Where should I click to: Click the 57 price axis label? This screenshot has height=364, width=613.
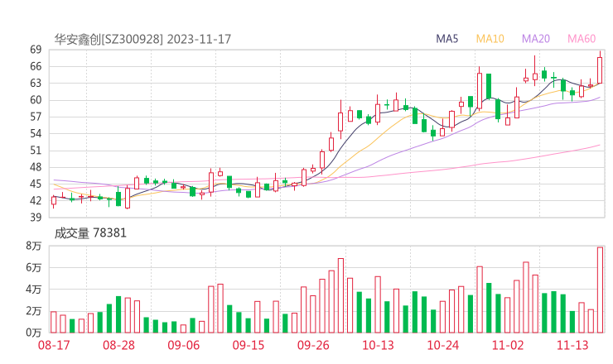tap(36, 117)
